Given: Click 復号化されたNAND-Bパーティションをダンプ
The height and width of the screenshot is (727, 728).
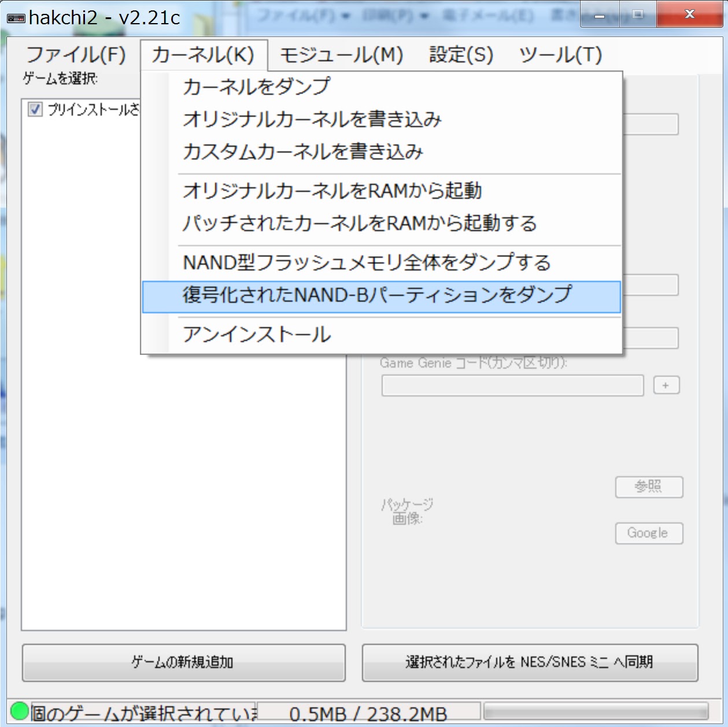Looking at the screenshot, I should tap(382, 296).
